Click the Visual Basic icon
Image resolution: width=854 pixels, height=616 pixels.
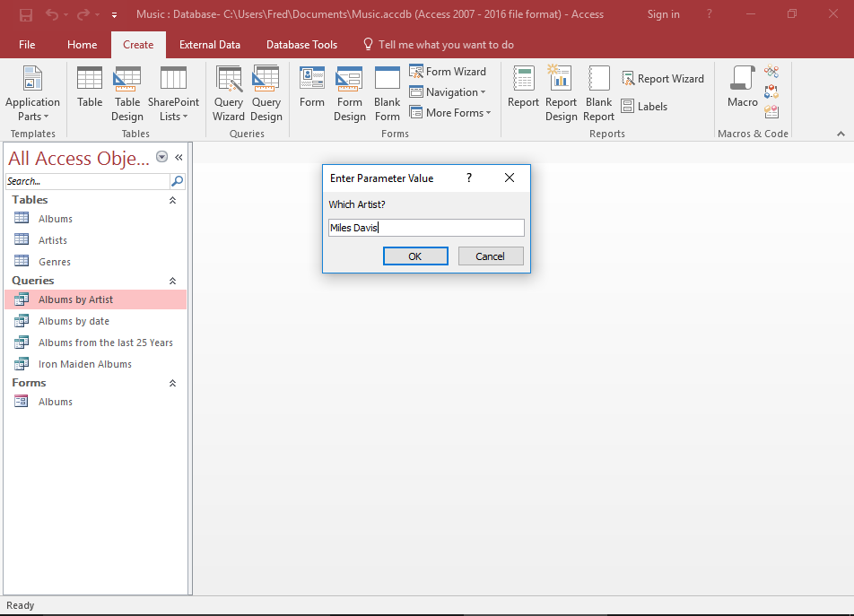771,111
